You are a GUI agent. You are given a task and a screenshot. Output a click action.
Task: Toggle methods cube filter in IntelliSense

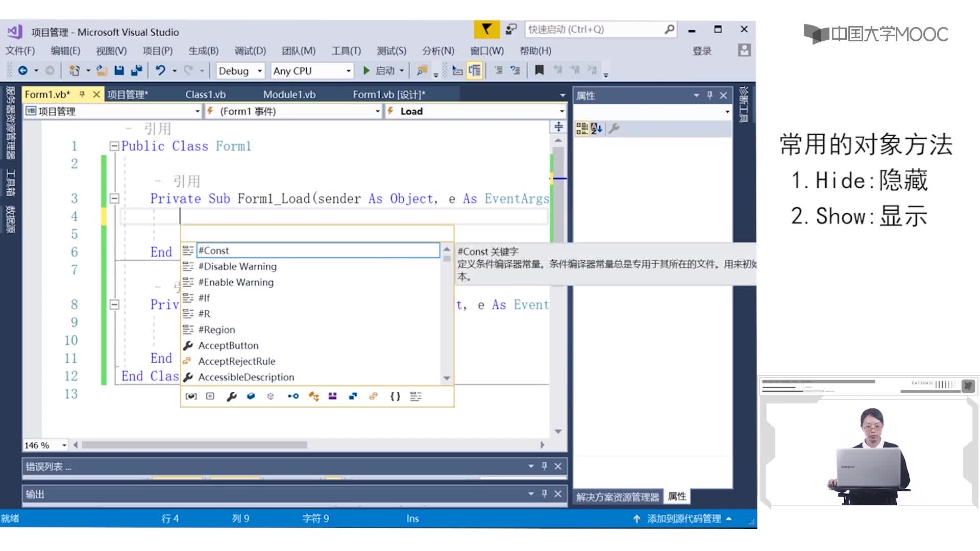pyautogui.click(x=271, y=396)
